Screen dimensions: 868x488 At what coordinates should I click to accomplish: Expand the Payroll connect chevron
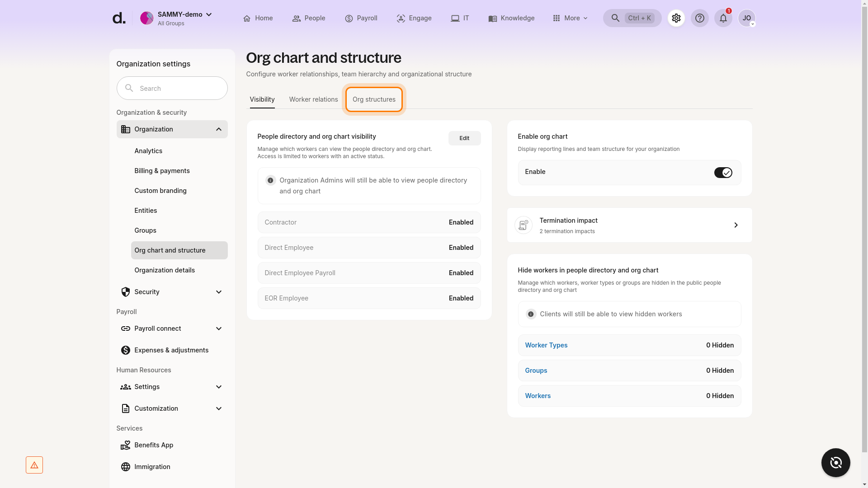pos(219,328)
